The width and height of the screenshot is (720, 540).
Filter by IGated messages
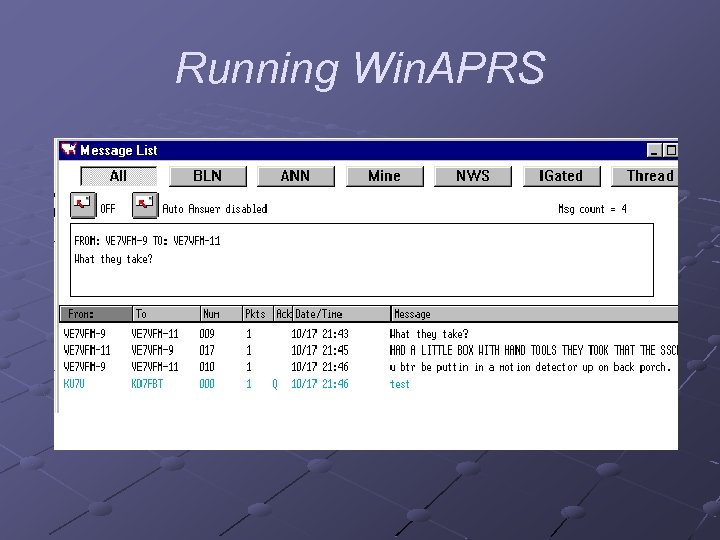point(562,176)
